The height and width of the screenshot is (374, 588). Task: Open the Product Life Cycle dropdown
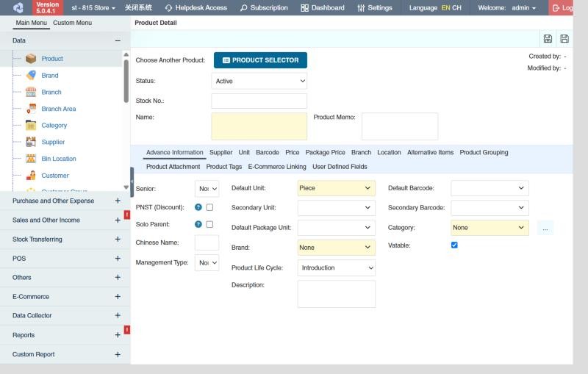click(337, 268)
